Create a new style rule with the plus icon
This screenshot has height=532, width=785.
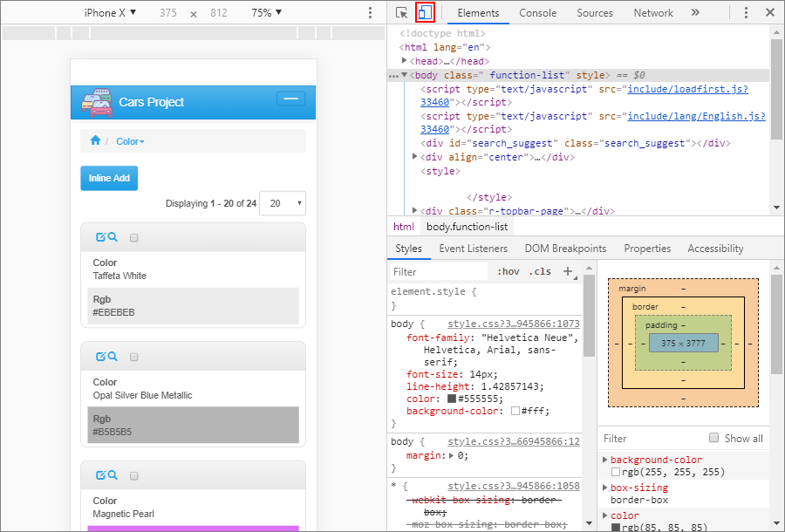(x=569, y=271)
